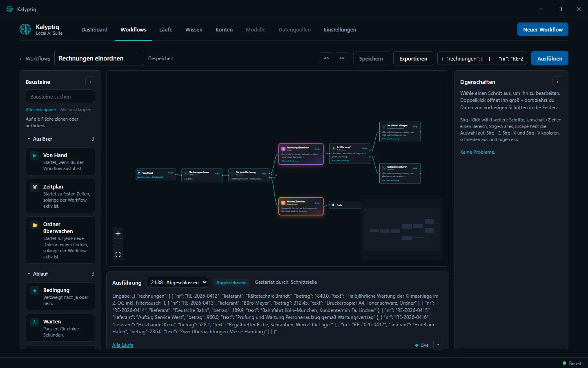Collapse the Auslöser section

(60, 139)
